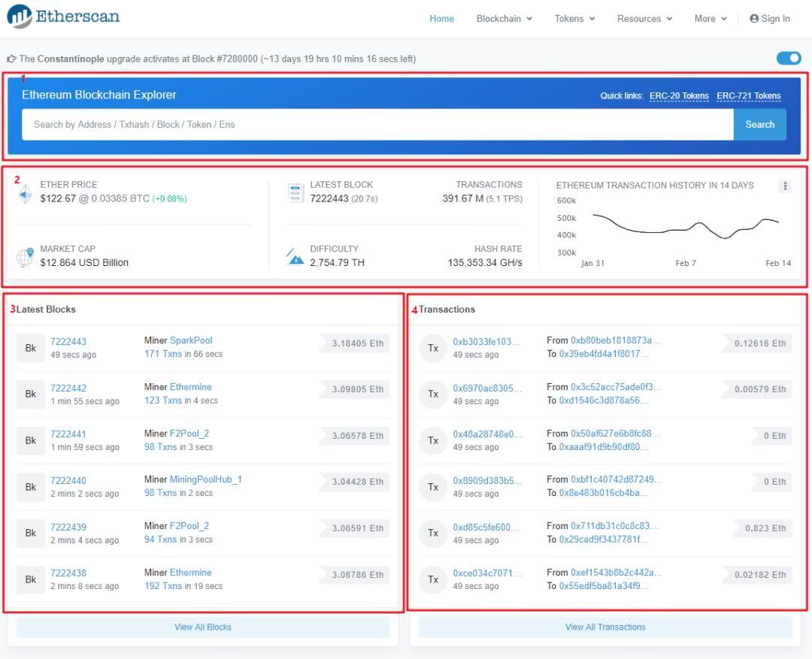Click the Bk icon for block 7222441

pyautogui.click(x=31, y=440)
